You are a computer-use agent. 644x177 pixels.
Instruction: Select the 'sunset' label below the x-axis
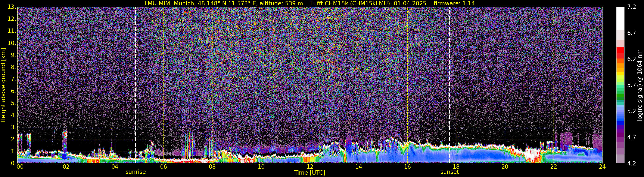coord(450,172)
